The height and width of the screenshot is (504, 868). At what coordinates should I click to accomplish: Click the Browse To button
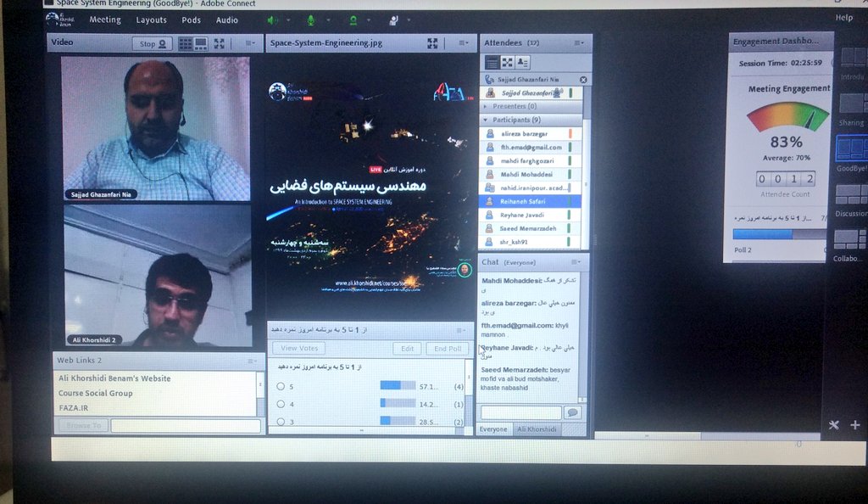tap(84, 425)
